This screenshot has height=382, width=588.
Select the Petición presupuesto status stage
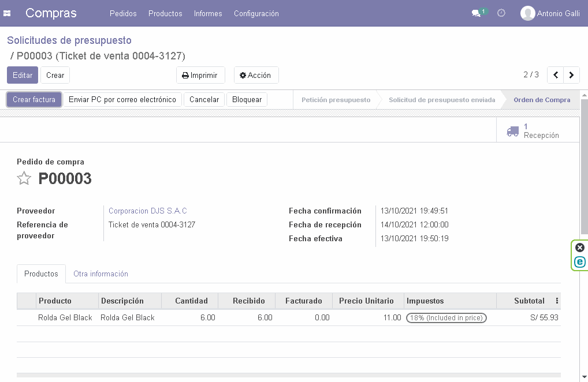336,100
